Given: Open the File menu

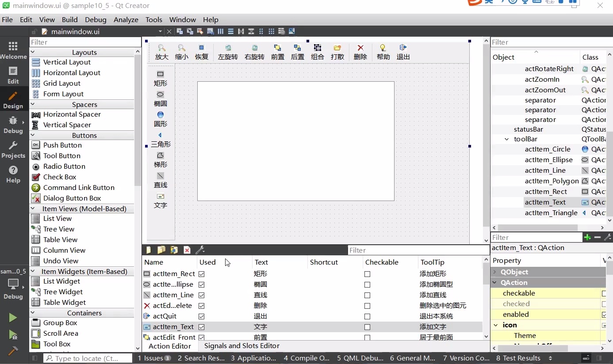Looking at the screenshot, I should click(8, 19).
